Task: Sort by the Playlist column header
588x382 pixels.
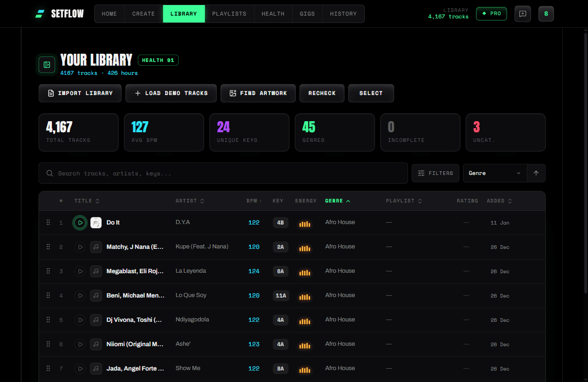Action: coord(404,201)
